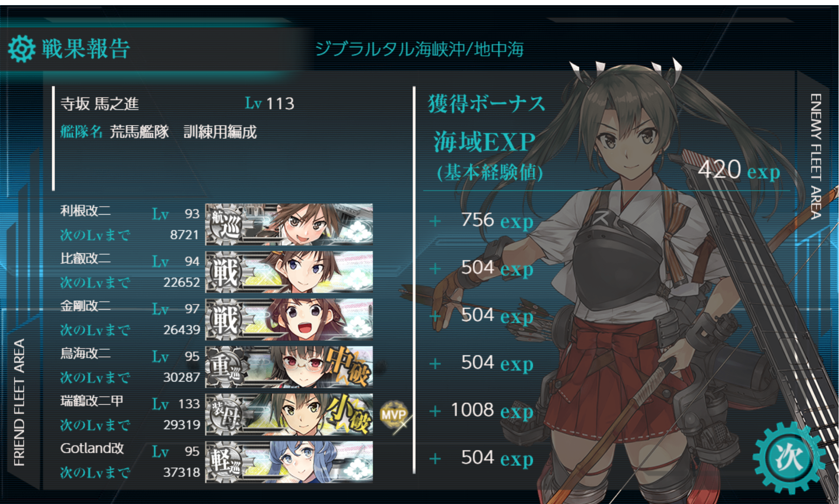Click the 小破 damage badge on 瑞鶴改二甲
The width and height of the screenshot is (839, 504).
[x=350, y=414]
